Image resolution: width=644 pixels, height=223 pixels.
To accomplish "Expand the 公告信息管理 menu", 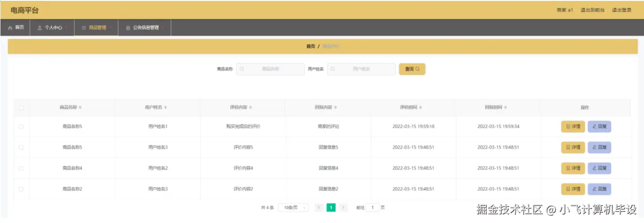I will pyautogui.click(x=145, y=28).
